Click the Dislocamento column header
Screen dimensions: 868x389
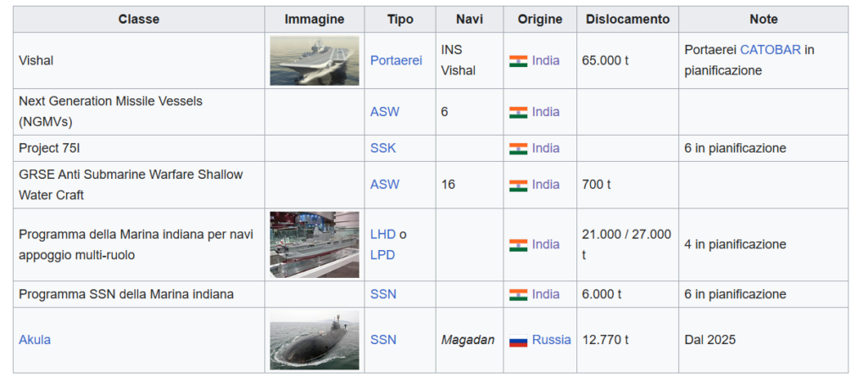pyautogui.click(x=627, y=19)
